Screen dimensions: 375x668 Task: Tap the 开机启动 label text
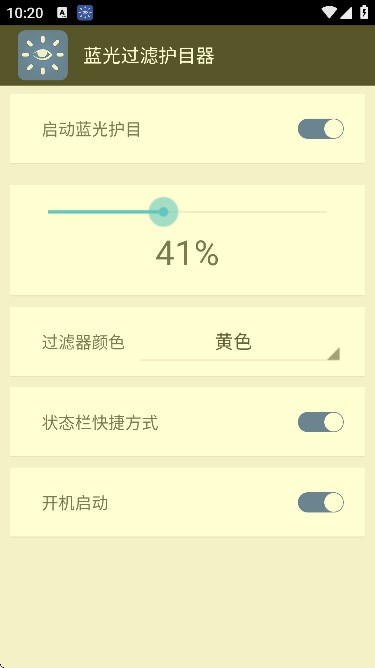[x=75, y=503]
